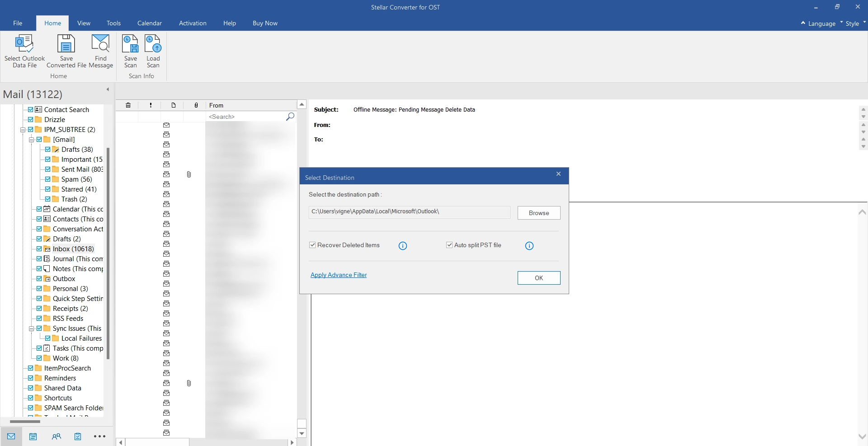The width and height of the screenshot is (868, 446).
Task: Uncheck Starred (41) folder checkbox
Action: (x=48, y=189)
